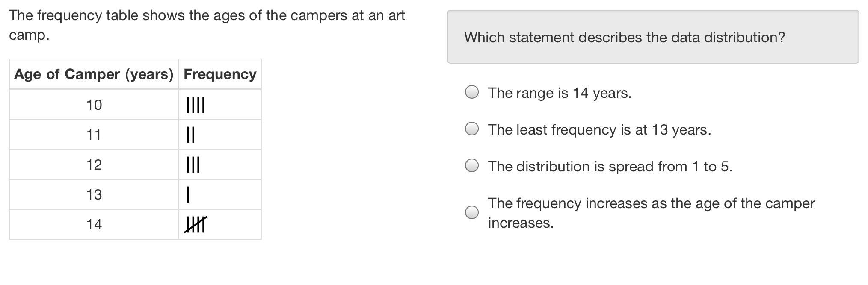Image resolution: width=868 pixels, height=285 pixels.
Task: Click the answer text "The range is 14 years."
Action: tap(560, 93)
